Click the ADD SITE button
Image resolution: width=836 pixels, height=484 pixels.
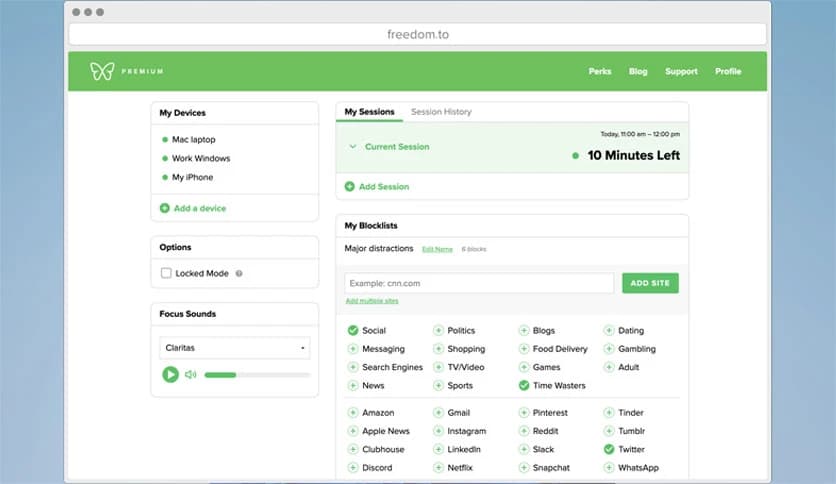(x=650, y=283)
